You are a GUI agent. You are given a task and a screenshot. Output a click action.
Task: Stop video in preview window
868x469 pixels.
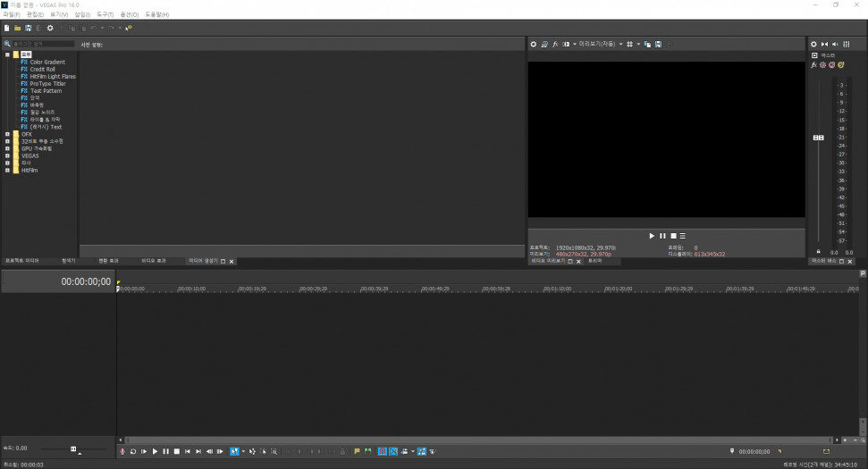673,236
